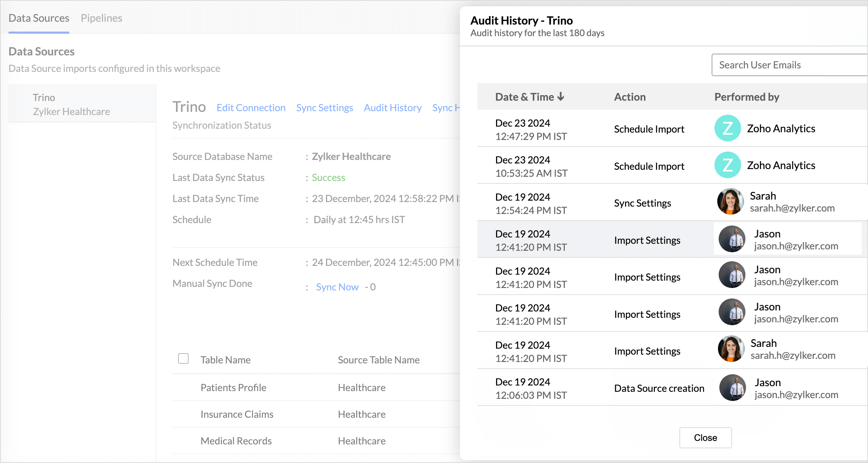Open Sync Settings link
The width and height of the screenshot is (868, 463).
(325, 108)
